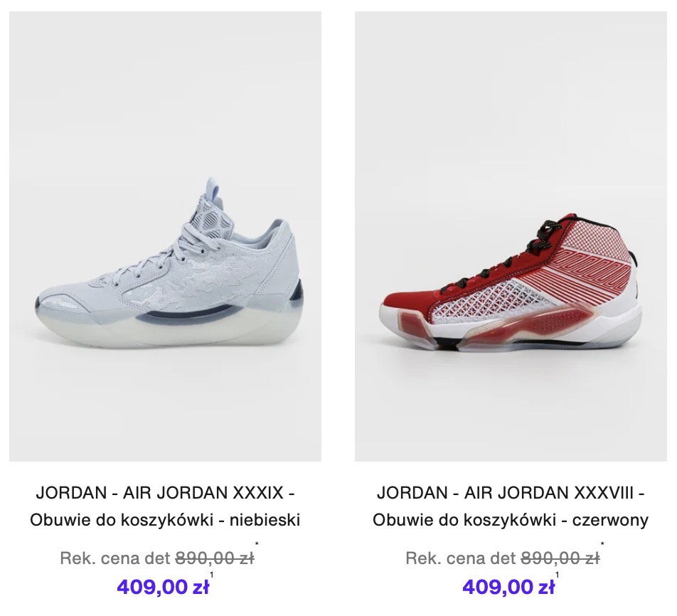This screenshot has width=677, height=616.
Task: Click the 409,00 zł price of Jordan XXXIX
Action: coord(163,587)
